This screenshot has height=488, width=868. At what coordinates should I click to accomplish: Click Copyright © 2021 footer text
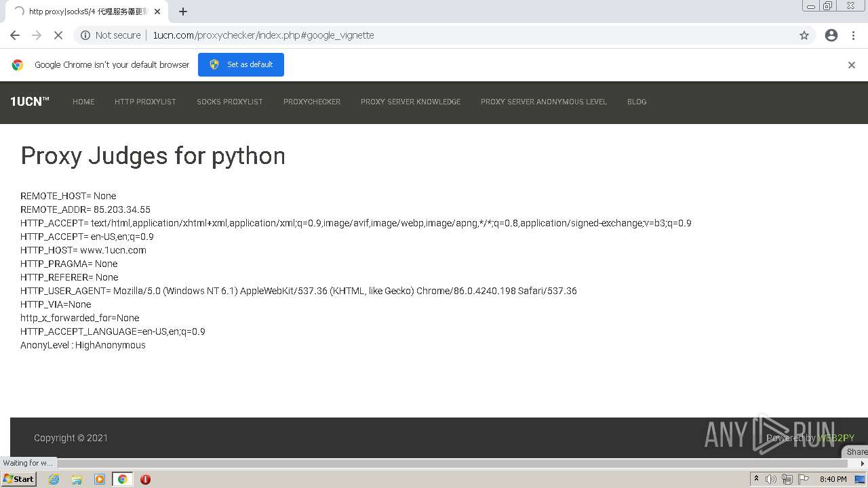click(x=71, y=438)
